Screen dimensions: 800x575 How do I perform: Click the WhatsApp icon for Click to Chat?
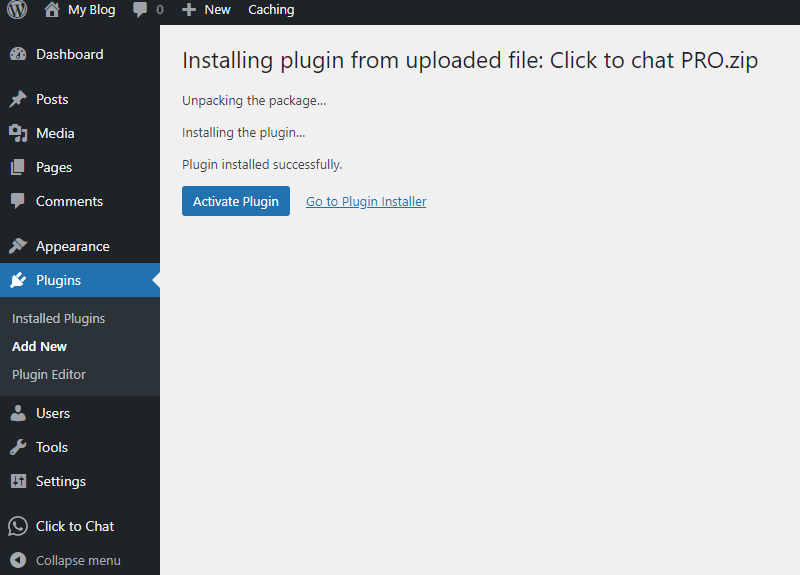(x=18, y=526)
